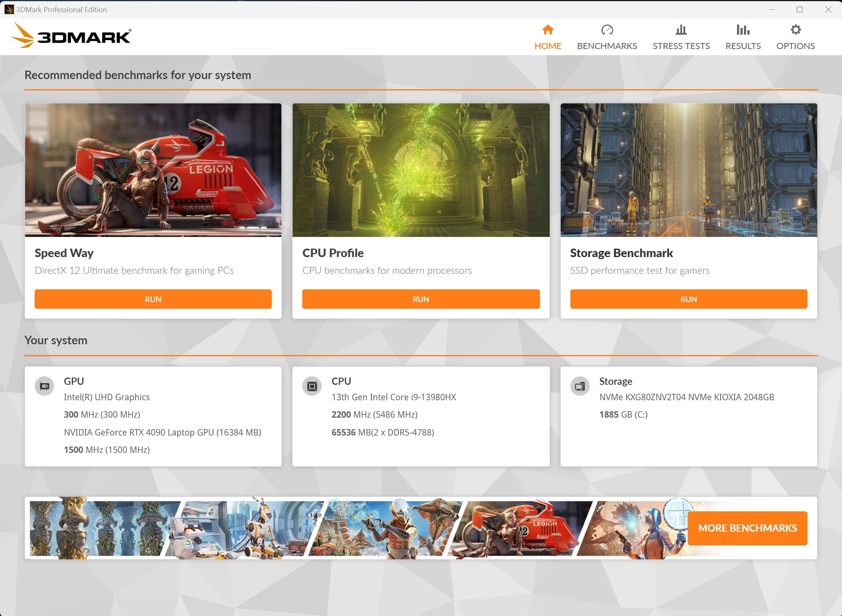Click the '1885 GB (C:)' value
Screen dimensions: 842x616
(x=623, y=414)
